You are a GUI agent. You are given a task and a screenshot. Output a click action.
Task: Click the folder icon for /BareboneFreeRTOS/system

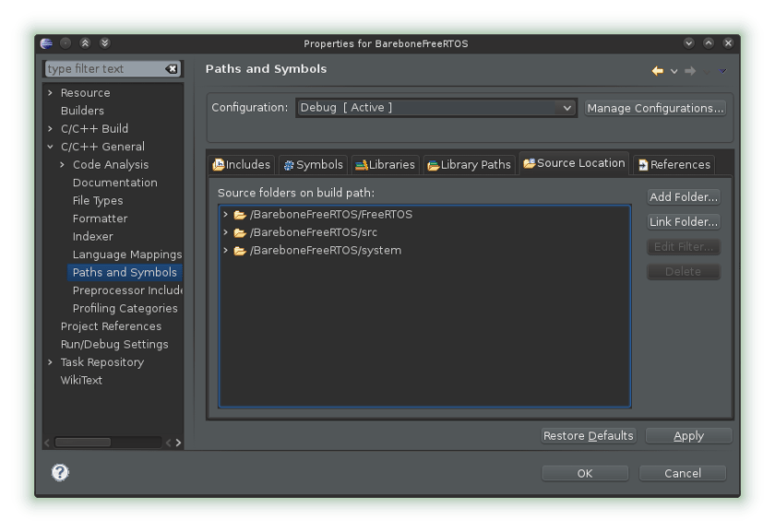[x=240, y=251]
